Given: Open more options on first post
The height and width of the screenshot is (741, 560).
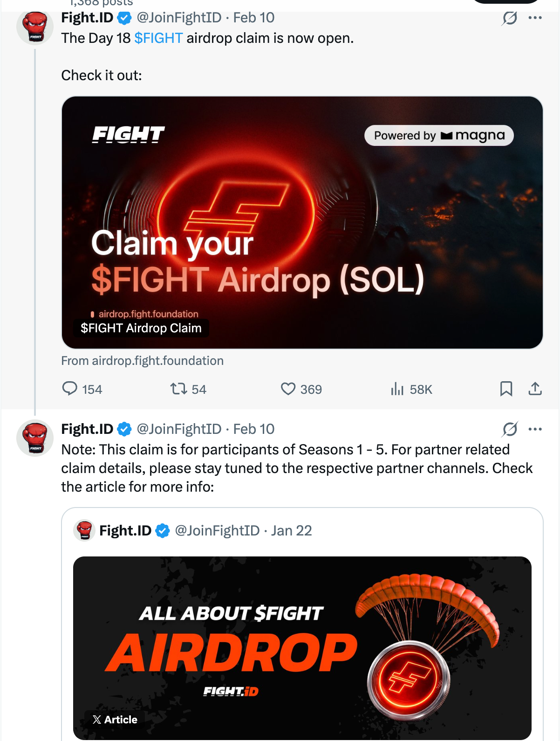Looking at the screenshot, I should [x=535, y=18].
